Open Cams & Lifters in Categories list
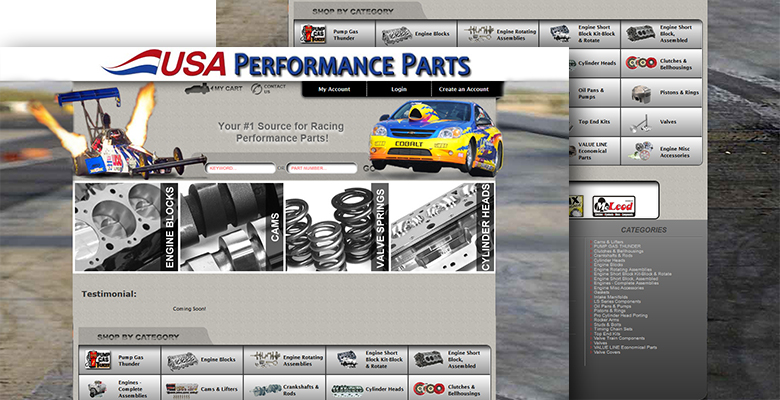Viewport: 780px width, 400px height. point(608,242)
